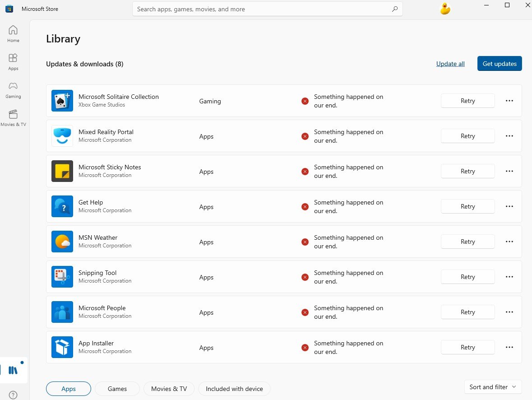This screenshot has width=532, height=400.
Task: Focus the search apps and games field
Action: 268,9
